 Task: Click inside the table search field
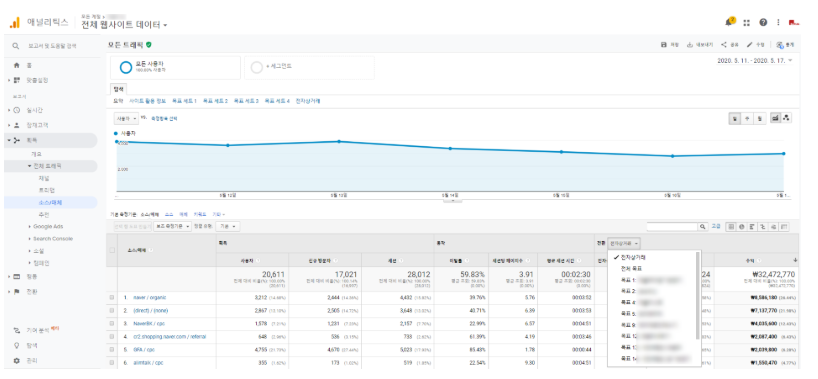pyautogui.click(x=672, y=227)
